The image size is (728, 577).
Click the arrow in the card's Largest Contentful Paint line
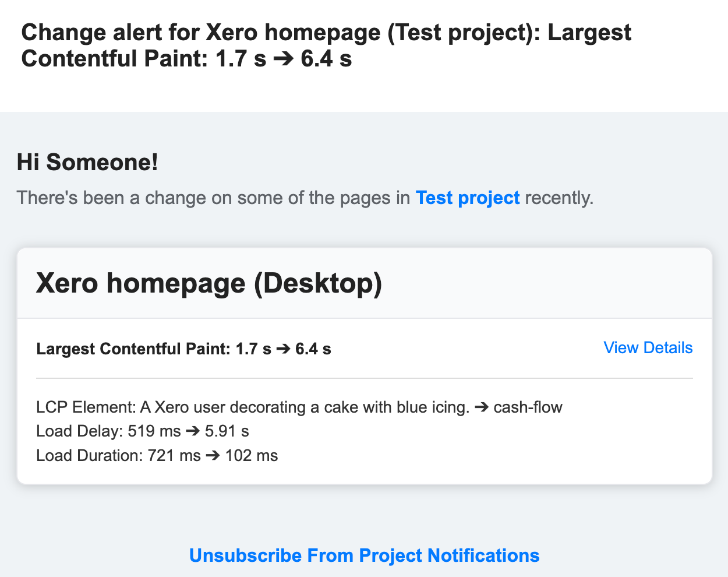point(283,349)
